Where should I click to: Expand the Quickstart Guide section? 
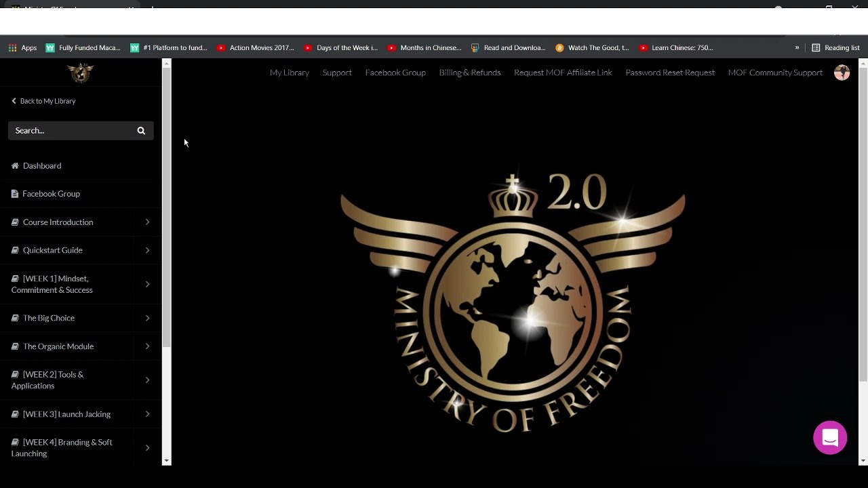147,250
